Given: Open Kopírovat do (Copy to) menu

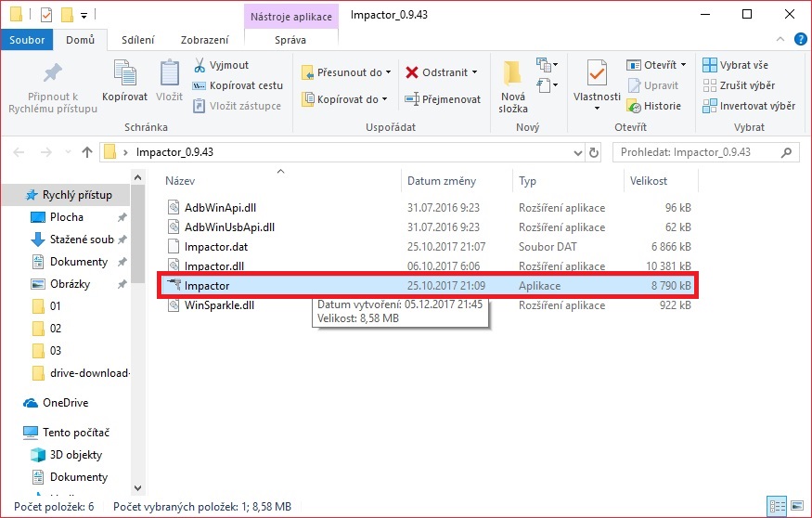Looking at the screenshot, I should [x=344, y=99].
